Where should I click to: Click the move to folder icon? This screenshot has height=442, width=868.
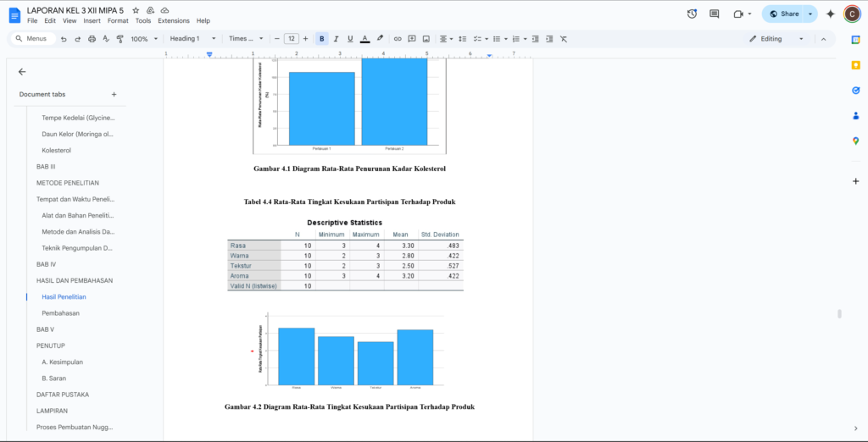tap(151, 10)
